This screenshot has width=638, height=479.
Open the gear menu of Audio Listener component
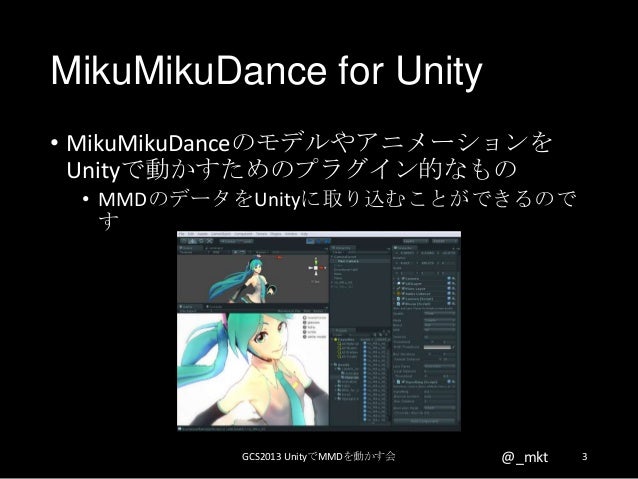pos(453,294)
